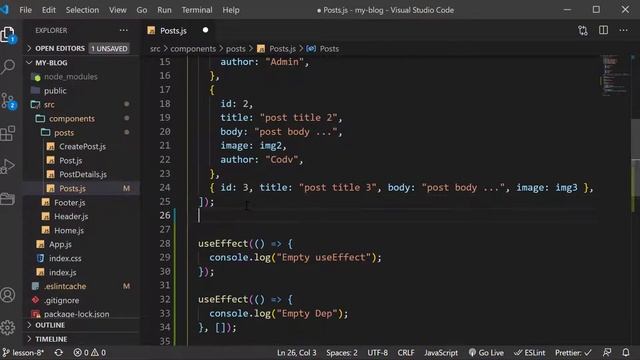640x360 pixels.
Task: Open the Extensions view icon
Action: point(8,133)
